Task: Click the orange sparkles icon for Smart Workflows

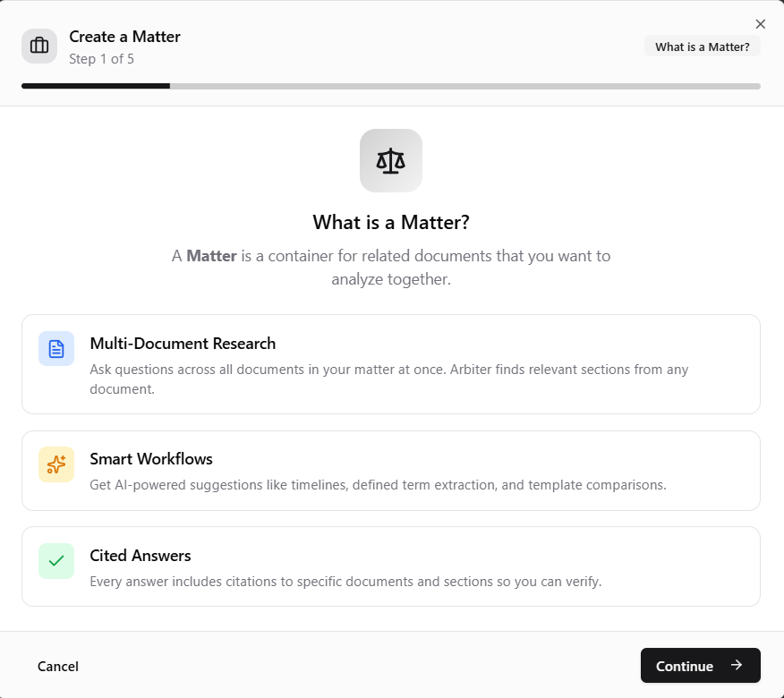Action: [56, 464]
